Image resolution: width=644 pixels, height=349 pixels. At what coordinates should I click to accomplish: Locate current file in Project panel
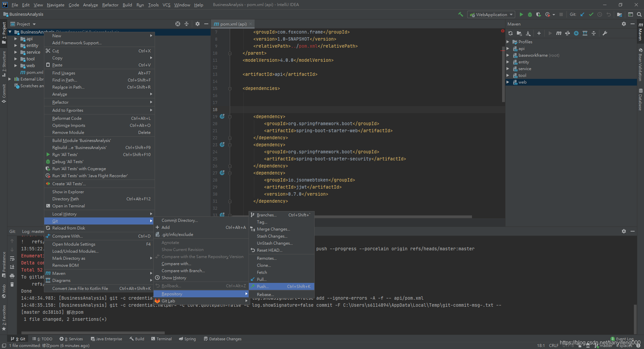point(178,24)
